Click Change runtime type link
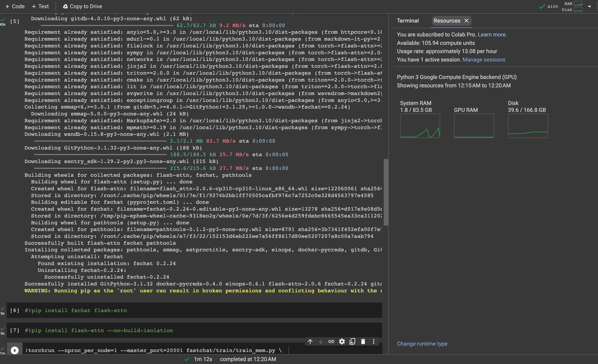598x364 pixels. (422, 344)
